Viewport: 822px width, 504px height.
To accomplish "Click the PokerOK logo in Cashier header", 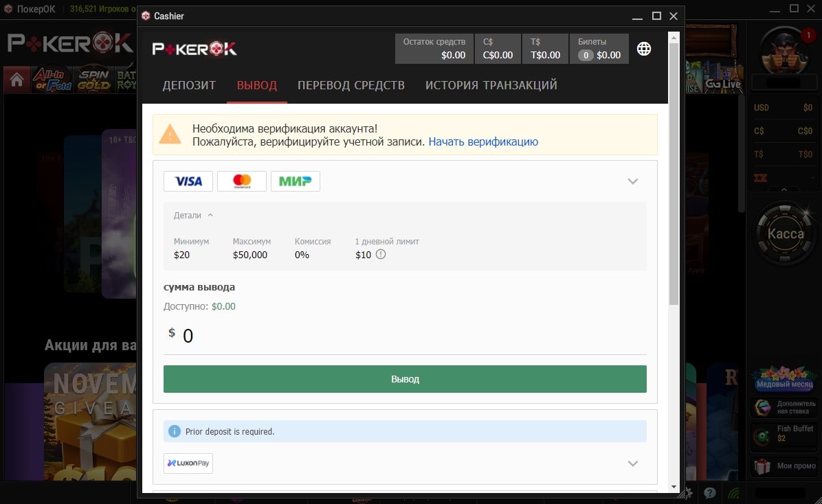I will (x=195, y=49).
